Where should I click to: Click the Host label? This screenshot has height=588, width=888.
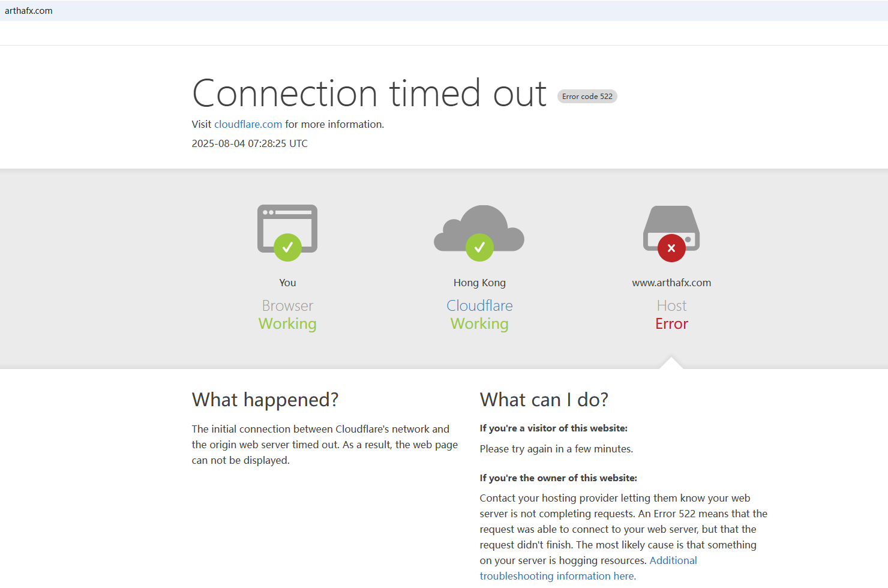coord(671,305)
